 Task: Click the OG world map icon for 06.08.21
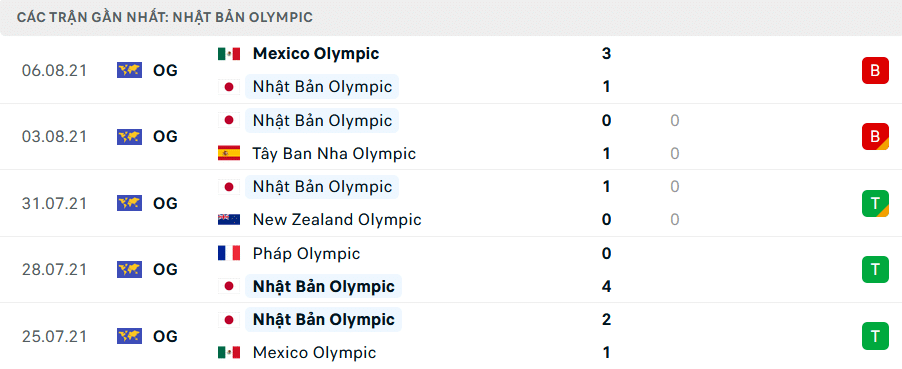[x=129, y=70]
